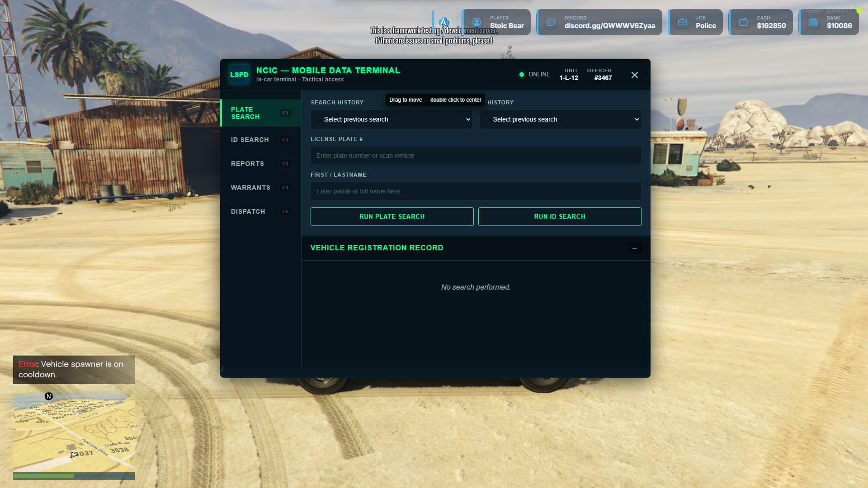
Task: Click the discord.gg/QWWWV6Zyaa invite text
Action: 609,26
